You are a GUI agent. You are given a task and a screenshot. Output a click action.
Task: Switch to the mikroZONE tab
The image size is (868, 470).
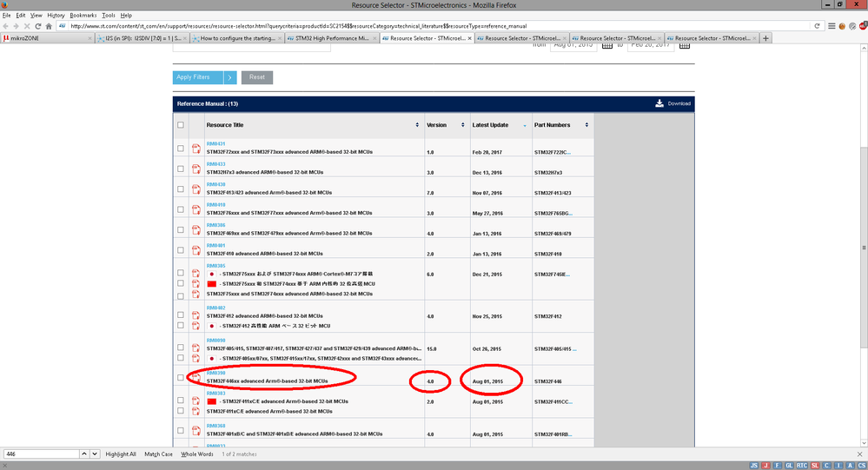(x=47, y=38)
